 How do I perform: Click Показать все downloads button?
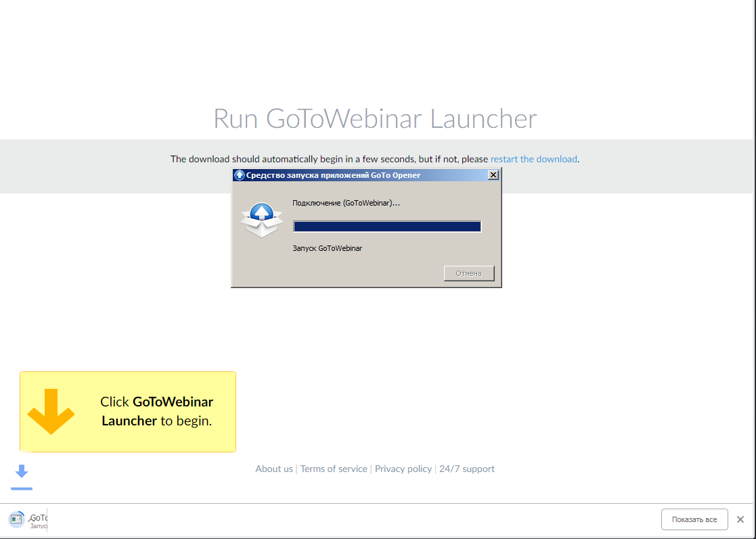pos(694,519)
